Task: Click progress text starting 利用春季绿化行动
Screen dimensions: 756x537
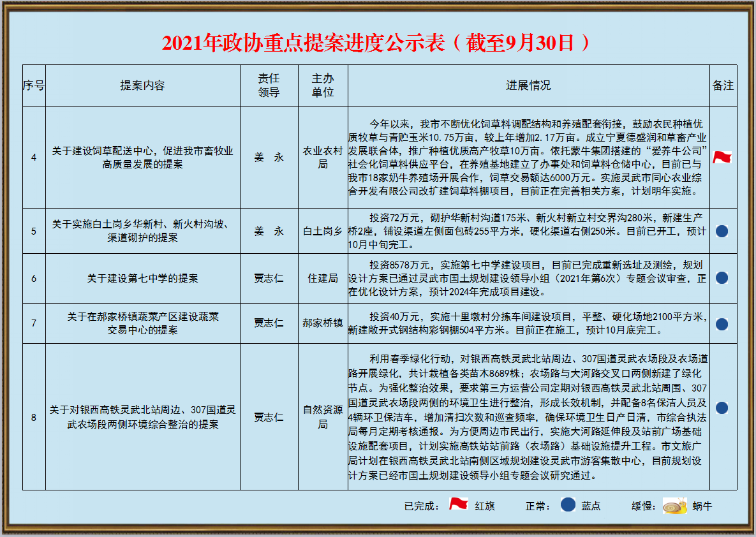Action: tap(528, 417)
